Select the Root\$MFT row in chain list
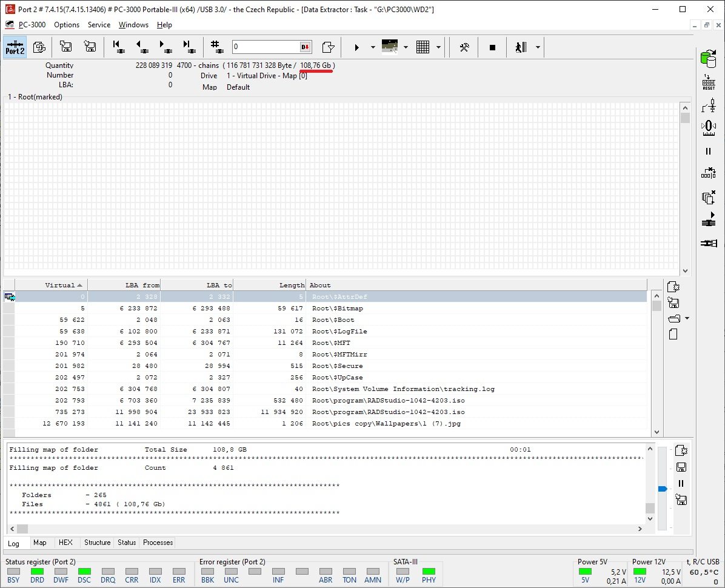Image resolution: width=725 pixels, height=588 pixels. click(x=330, y=343)
